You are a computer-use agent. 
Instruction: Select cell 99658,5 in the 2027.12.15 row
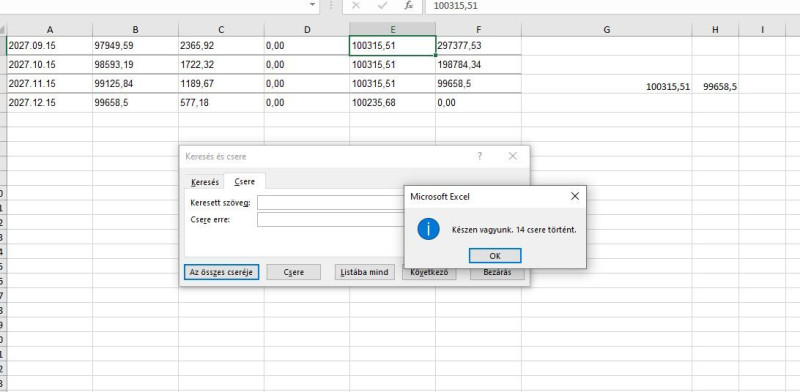(135, 103)
